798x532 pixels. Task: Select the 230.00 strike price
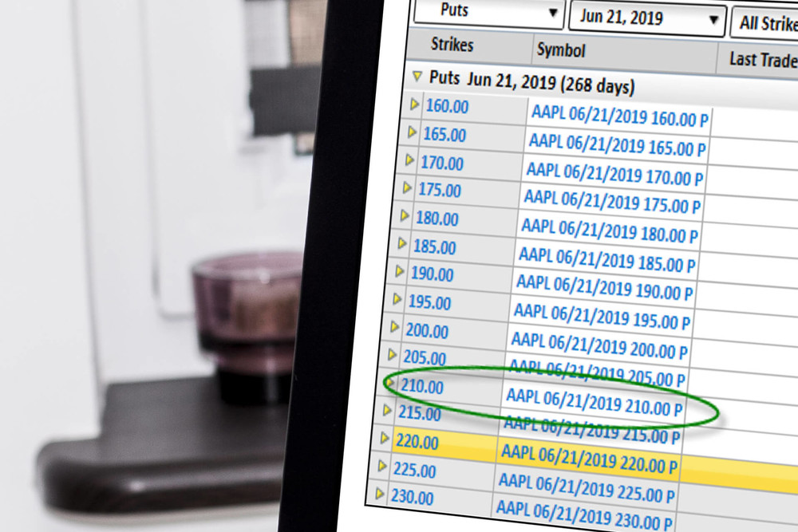click(412, 497)
